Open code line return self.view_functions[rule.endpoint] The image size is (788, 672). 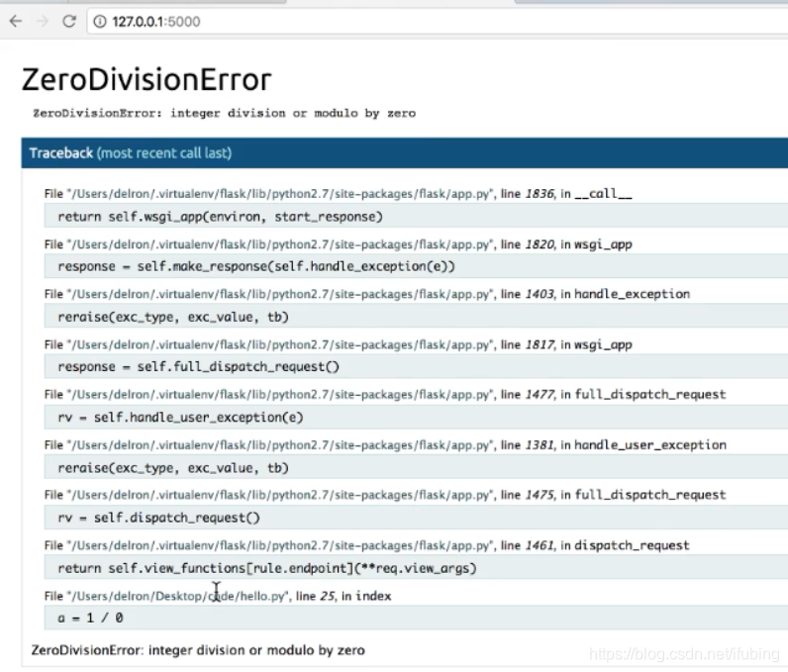point(416,568)
